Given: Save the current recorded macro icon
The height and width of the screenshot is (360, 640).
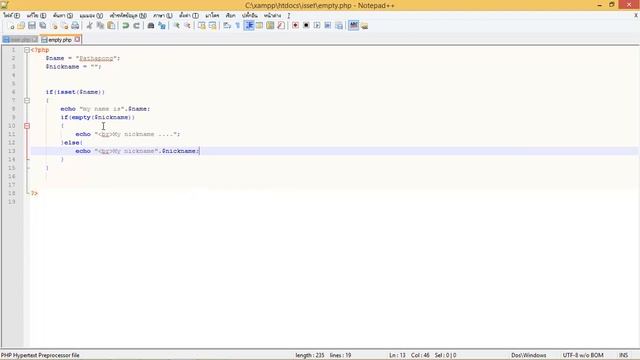Looking at the screenshot, I should [x=339, y=26].
